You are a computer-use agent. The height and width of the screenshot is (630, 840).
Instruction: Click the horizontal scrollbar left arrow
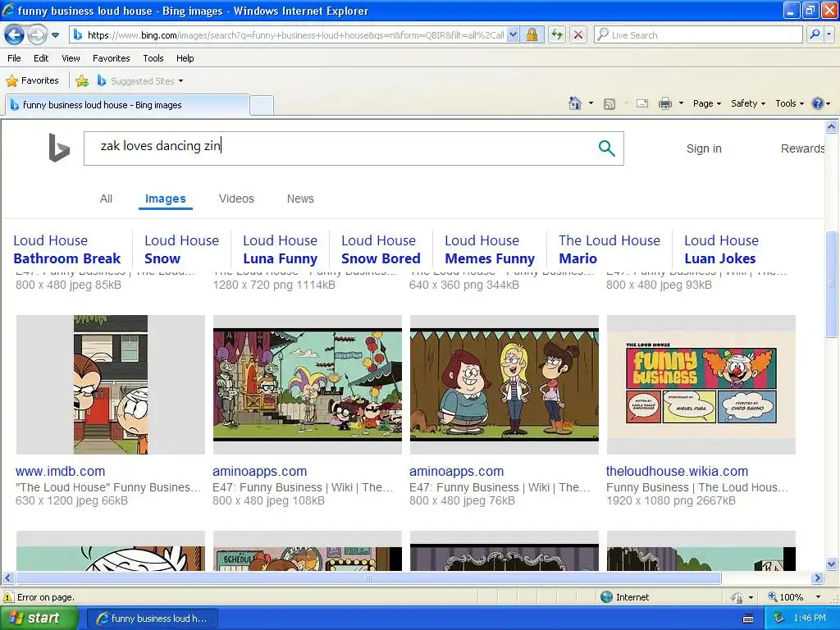point(8,578)
